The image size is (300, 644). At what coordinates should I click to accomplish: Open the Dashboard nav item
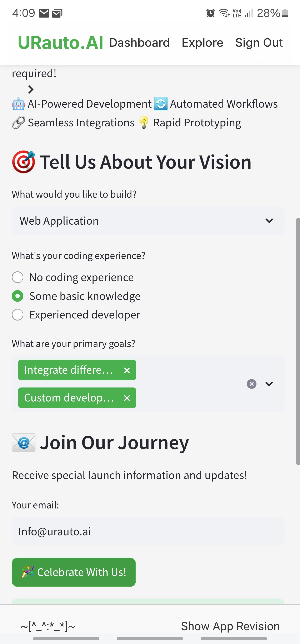click(139, 43)
